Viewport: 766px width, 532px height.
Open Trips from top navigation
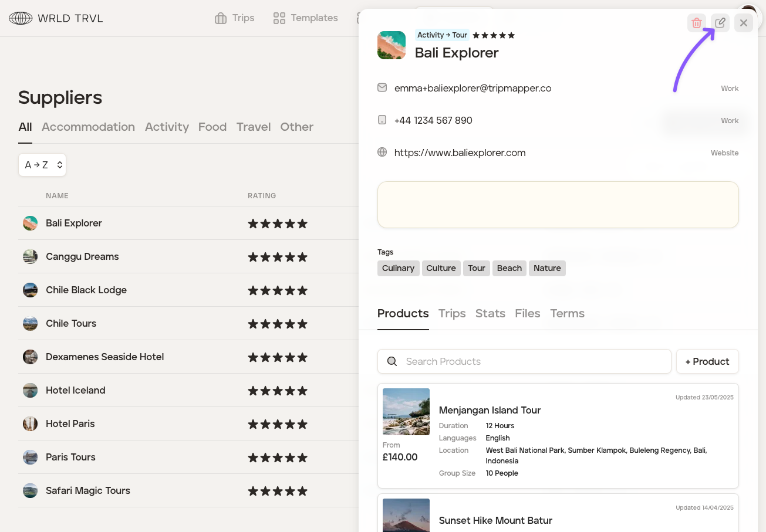point(235,18)
